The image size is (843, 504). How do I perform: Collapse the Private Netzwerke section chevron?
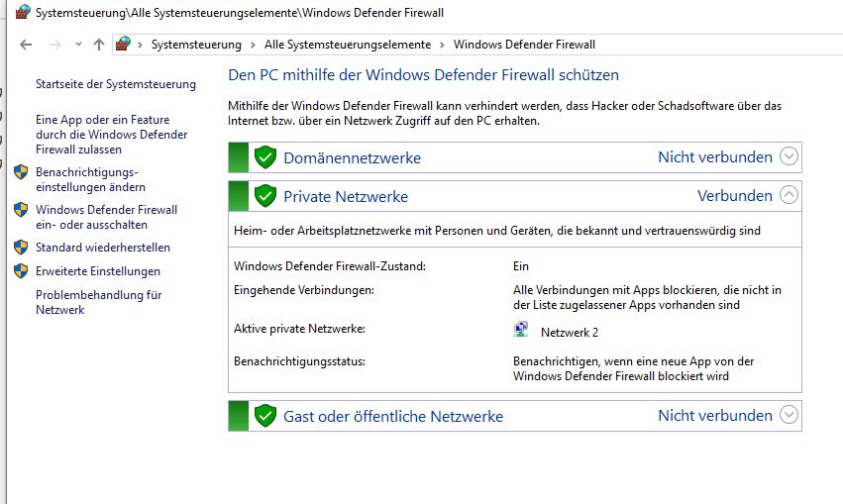(789, 194)
